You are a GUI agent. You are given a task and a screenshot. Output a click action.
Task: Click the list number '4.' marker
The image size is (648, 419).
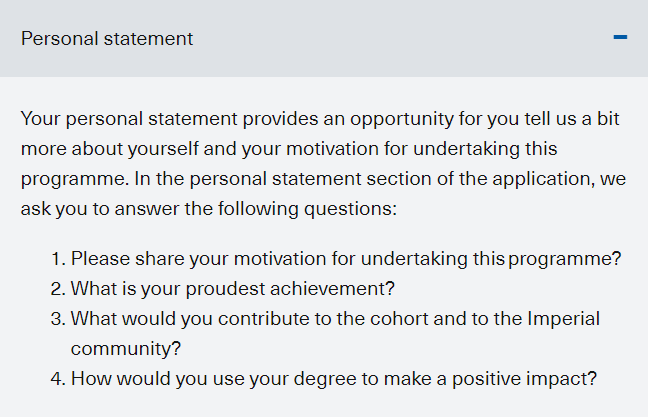coord(58,379)
